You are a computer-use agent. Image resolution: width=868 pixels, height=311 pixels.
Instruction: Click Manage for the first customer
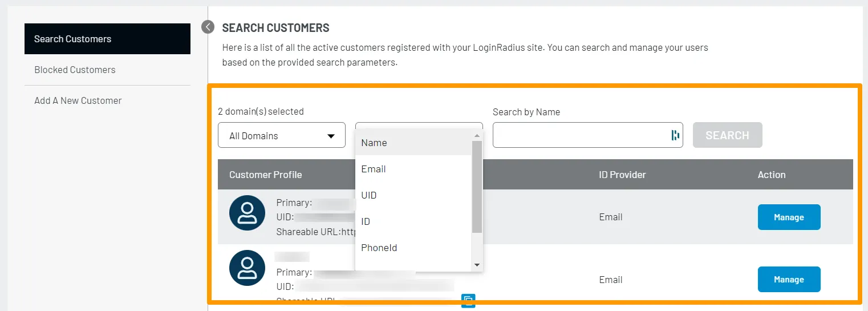(789, 217)
